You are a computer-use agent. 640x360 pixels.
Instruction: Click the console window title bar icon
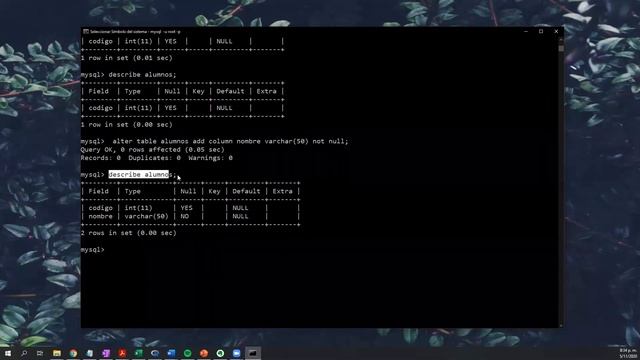86,31
